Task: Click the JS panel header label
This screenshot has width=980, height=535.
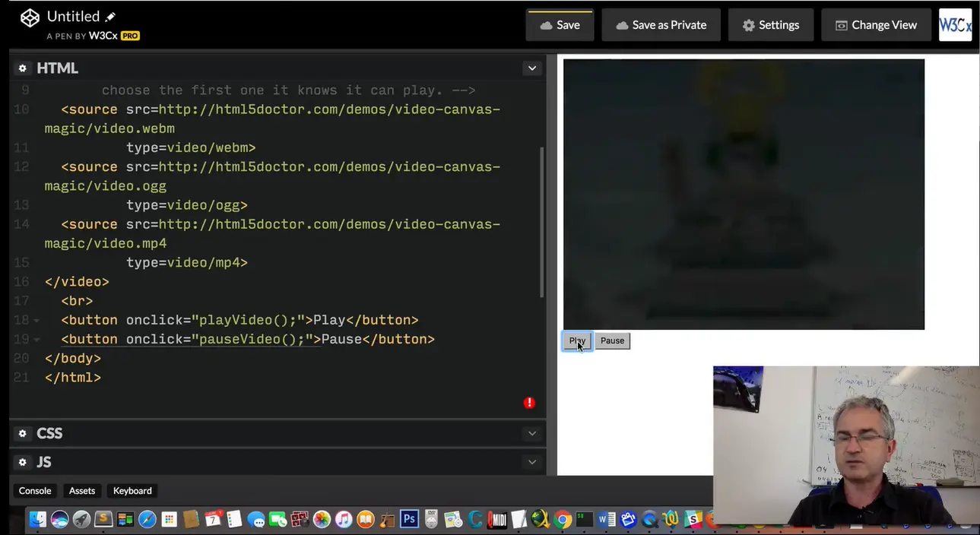Action: pos(44,462)
